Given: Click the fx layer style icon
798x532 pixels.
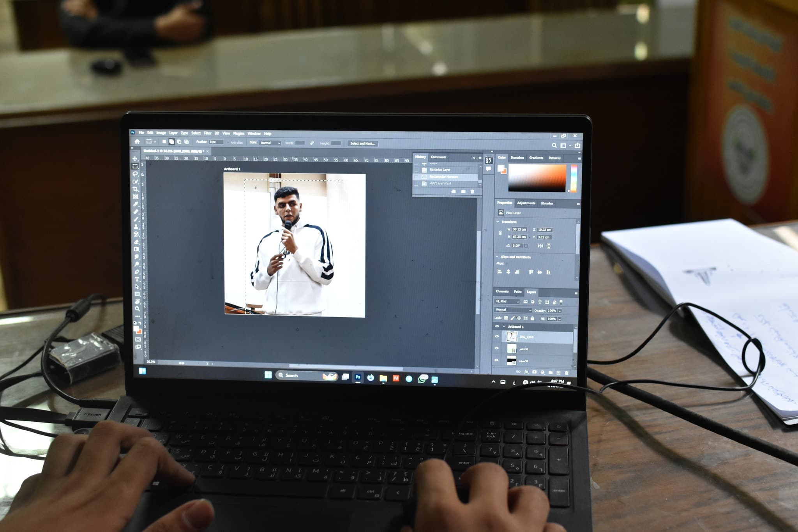Looking at the screenshot, I should (x=526, y=372).
